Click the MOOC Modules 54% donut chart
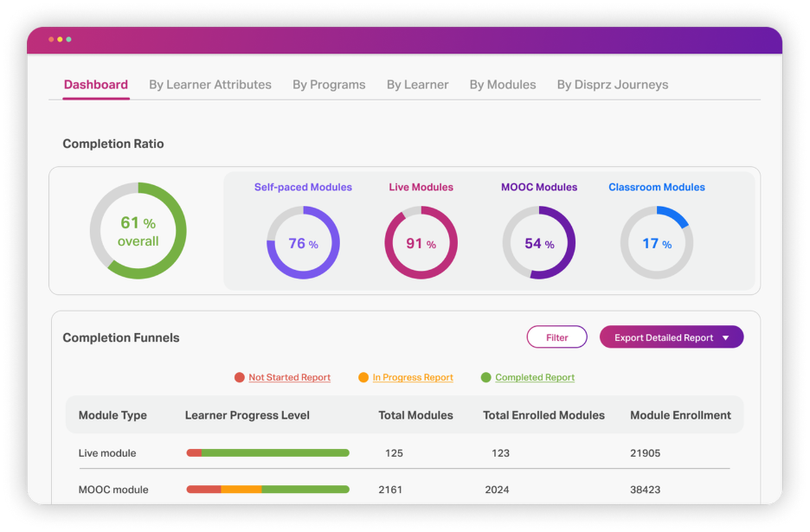810x532 pixels. click(538, 243)
